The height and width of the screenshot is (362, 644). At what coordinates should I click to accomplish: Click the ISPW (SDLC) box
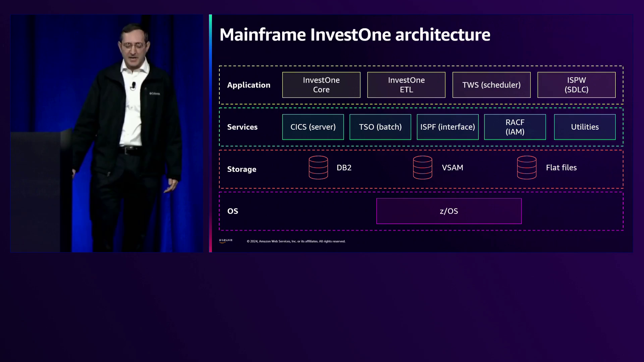576,85
